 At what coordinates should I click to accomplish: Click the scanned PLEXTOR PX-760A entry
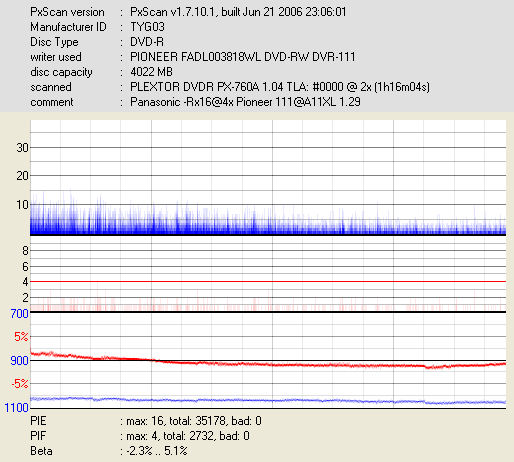point(280,87)
